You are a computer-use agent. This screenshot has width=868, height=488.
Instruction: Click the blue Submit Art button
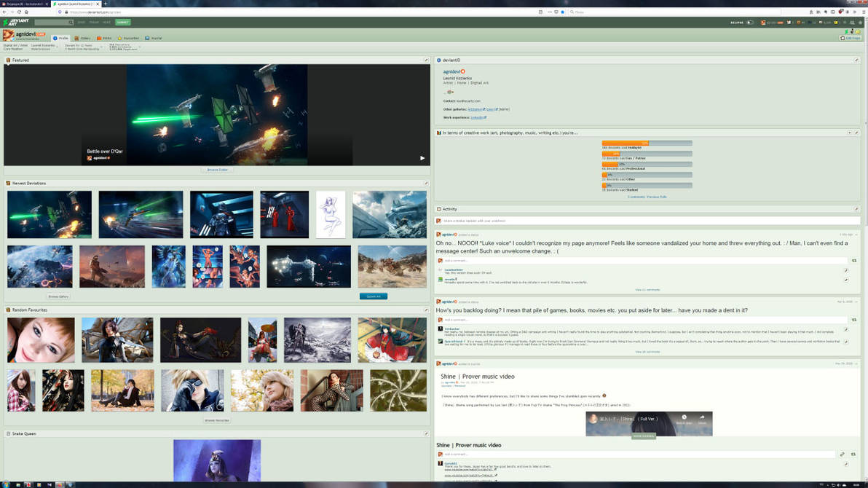[374, 296]
